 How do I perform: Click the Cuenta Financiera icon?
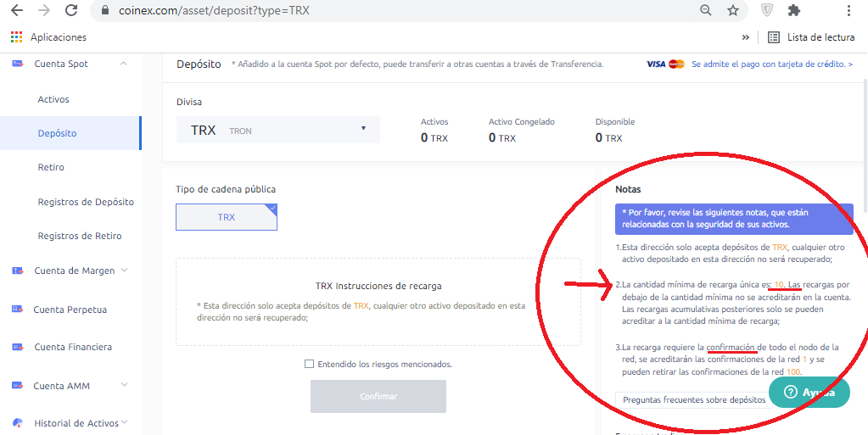(18, 347)
